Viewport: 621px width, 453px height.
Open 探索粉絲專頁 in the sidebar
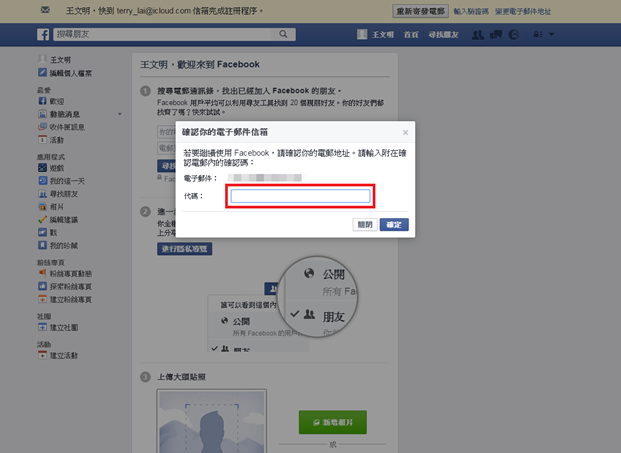(x=65, y=286)
